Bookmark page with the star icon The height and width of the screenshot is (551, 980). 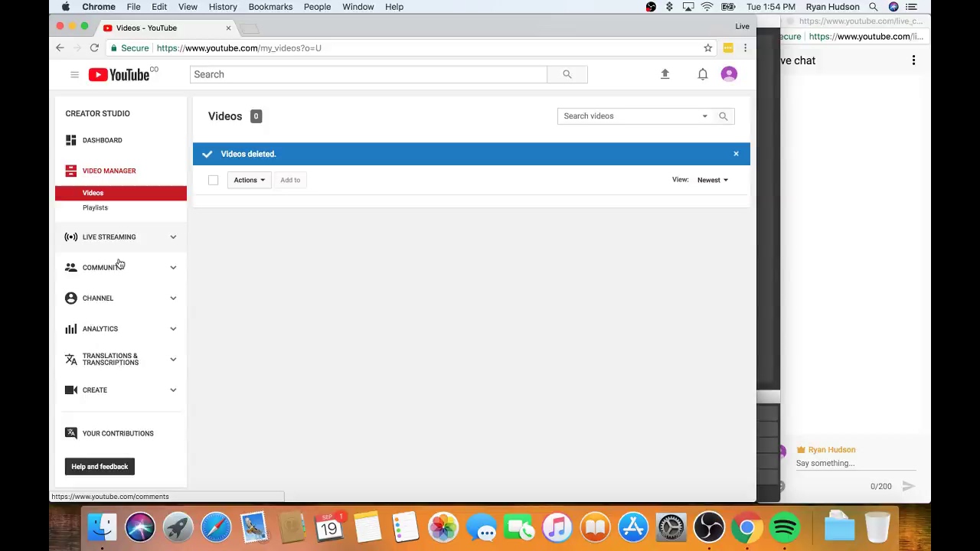click(x=708, y=48)
